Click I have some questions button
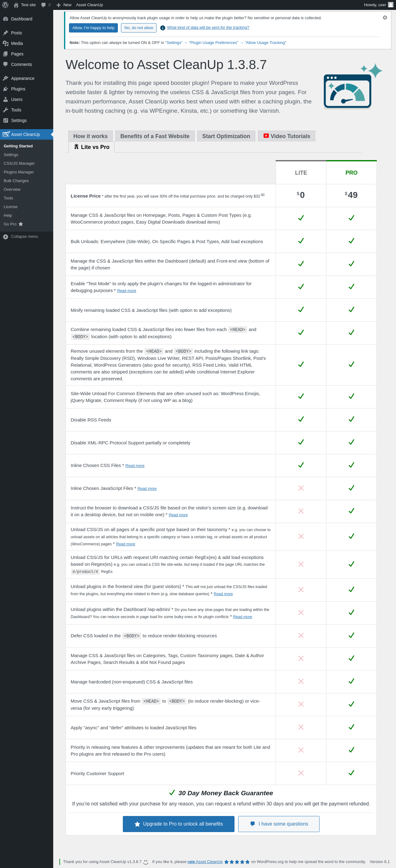 point(279,824)
